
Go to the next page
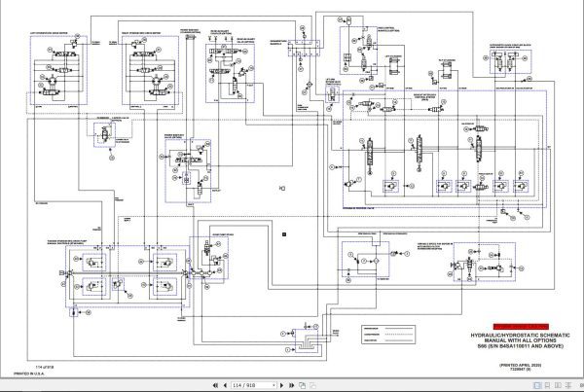[x=282, y=385]
